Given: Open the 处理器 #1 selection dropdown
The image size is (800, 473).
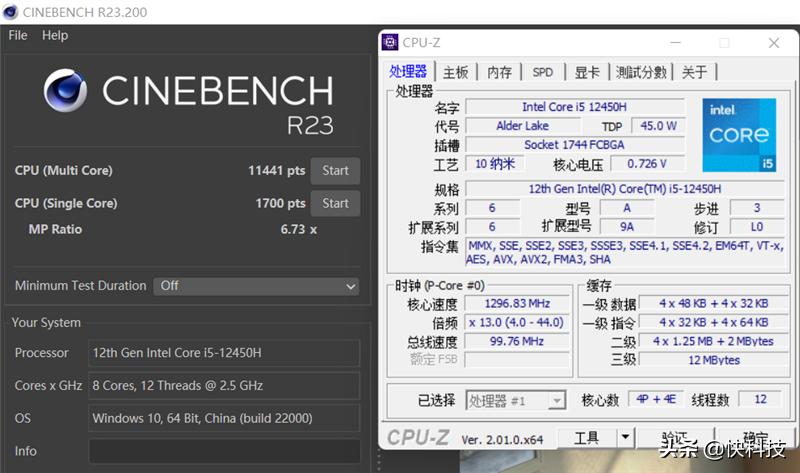Looking at the screenshot, I should click(x=516, y=401).
